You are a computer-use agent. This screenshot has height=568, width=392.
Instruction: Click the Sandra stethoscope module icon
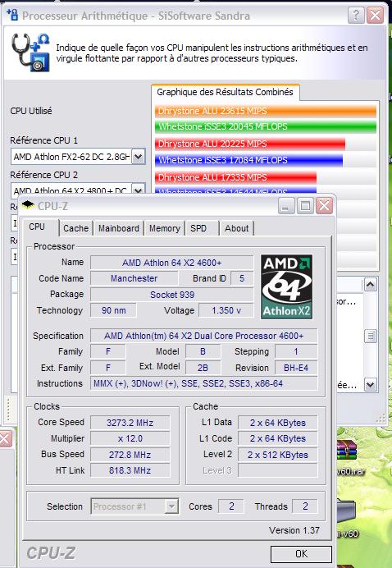click(x=30, y=52)
